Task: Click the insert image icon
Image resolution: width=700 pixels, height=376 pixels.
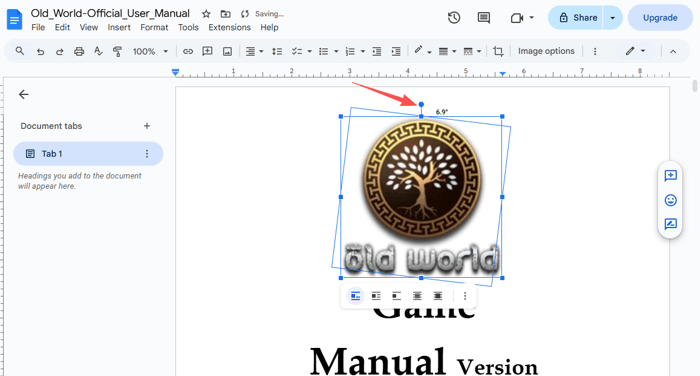Action: [227, 51]
